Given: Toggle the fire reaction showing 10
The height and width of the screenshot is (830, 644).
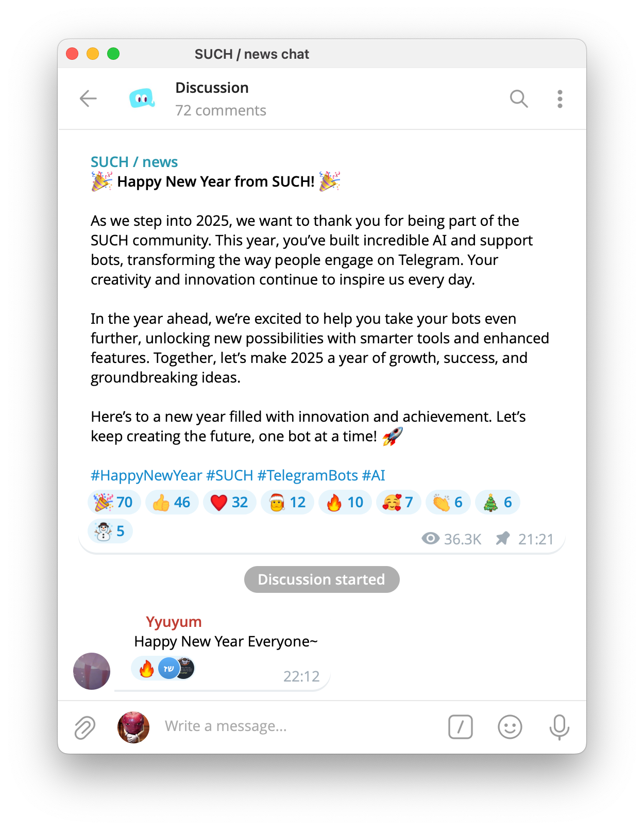Looking at the screenshot, I should coord(345,502).
